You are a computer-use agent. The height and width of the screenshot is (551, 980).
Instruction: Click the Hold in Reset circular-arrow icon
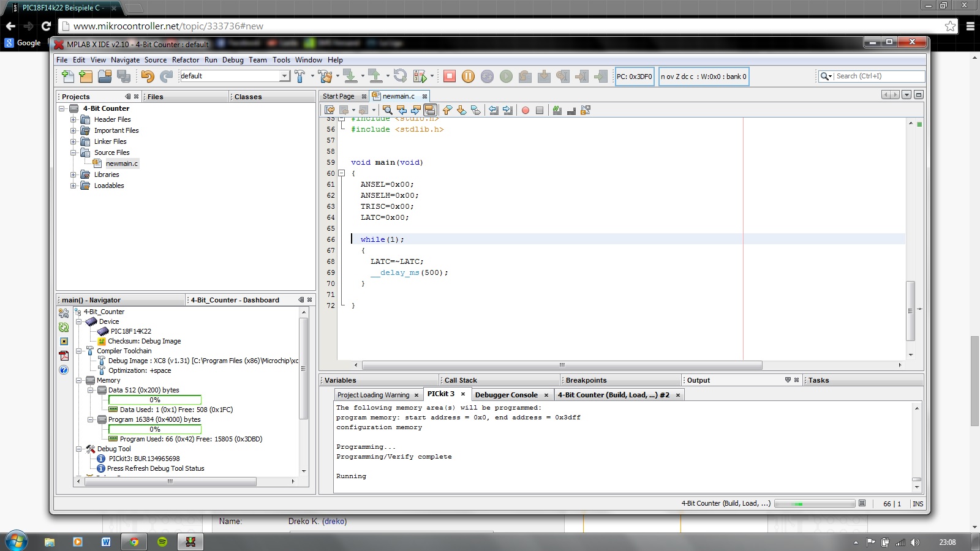point(400,76)
